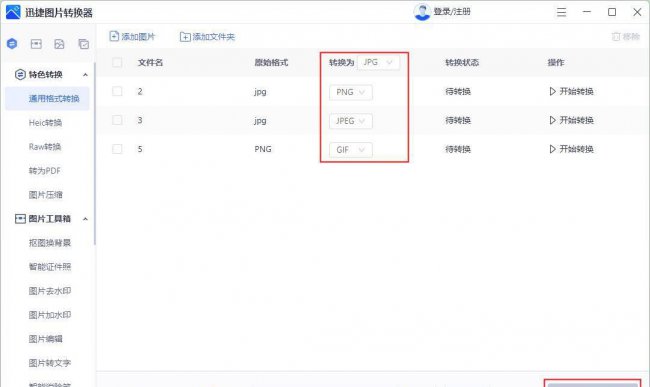Open 智能证件照 in the sidebar
The width and height of the screenshot is (650, 387).
[50, 267]
